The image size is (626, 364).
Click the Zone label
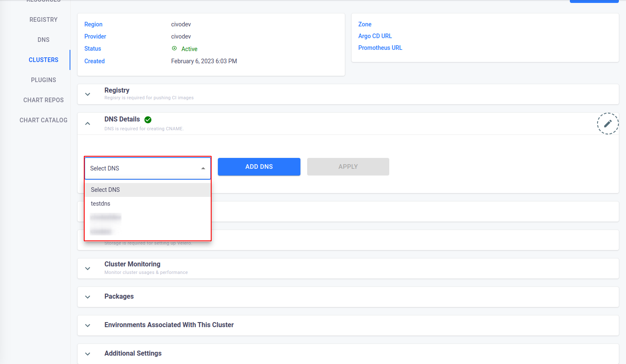(x=365, y=24)
